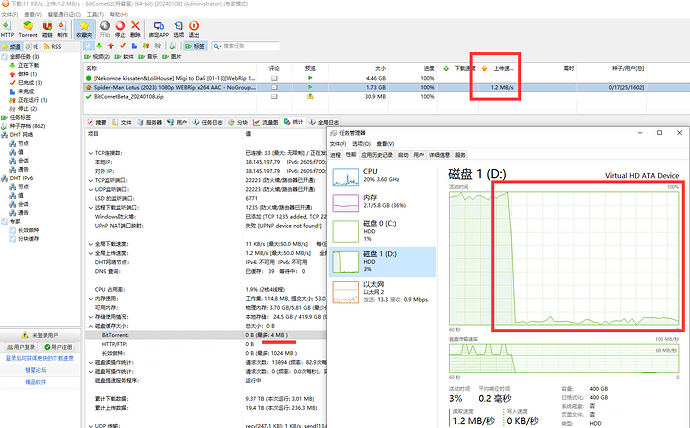
Task: Click the HTTP download toolbar icon
Action: tap(7, 29)
